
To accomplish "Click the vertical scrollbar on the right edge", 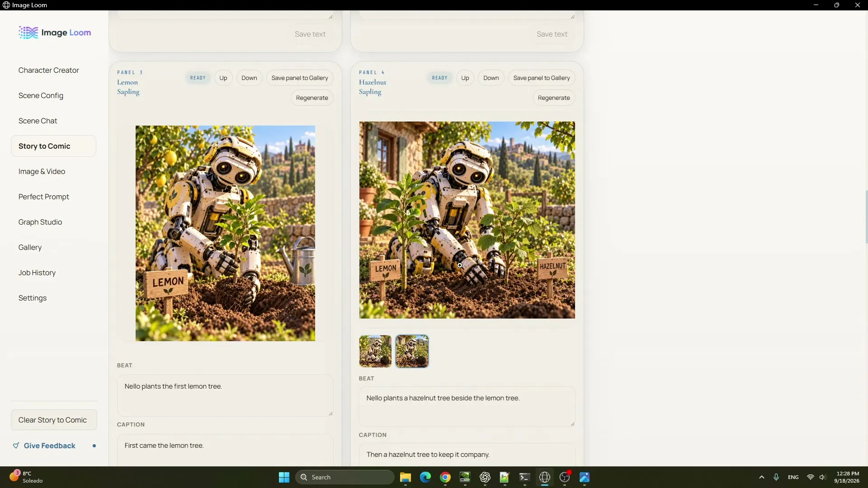I will coord(866,217).
